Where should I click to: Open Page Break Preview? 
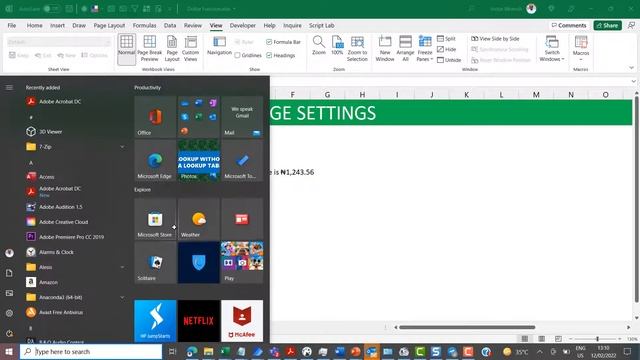pyautogui.click(x=149, y=49)
